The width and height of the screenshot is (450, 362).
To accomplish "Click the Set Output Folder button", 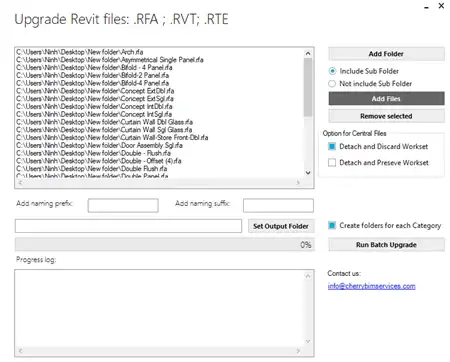I will point(281,226).
